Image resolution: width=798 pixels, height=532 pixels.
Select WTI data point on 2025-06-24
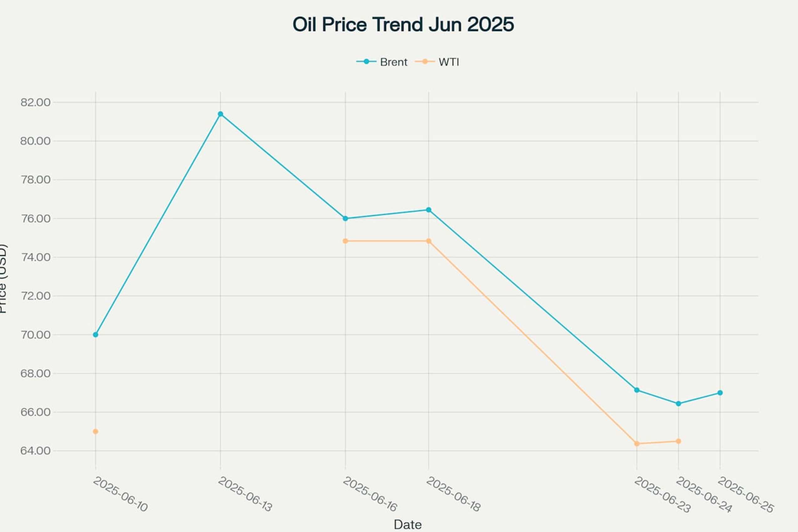coord(678,441)
